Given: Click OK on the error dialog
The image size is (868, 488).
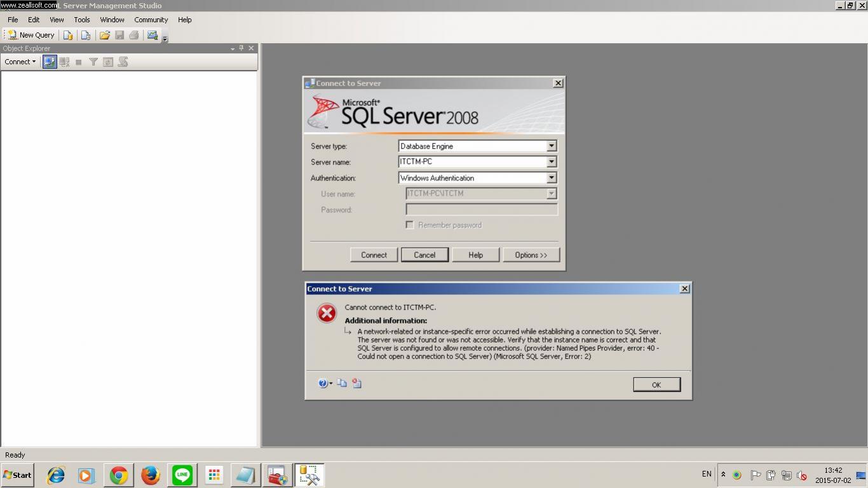Looking at the screenshot, I should 656,384.
